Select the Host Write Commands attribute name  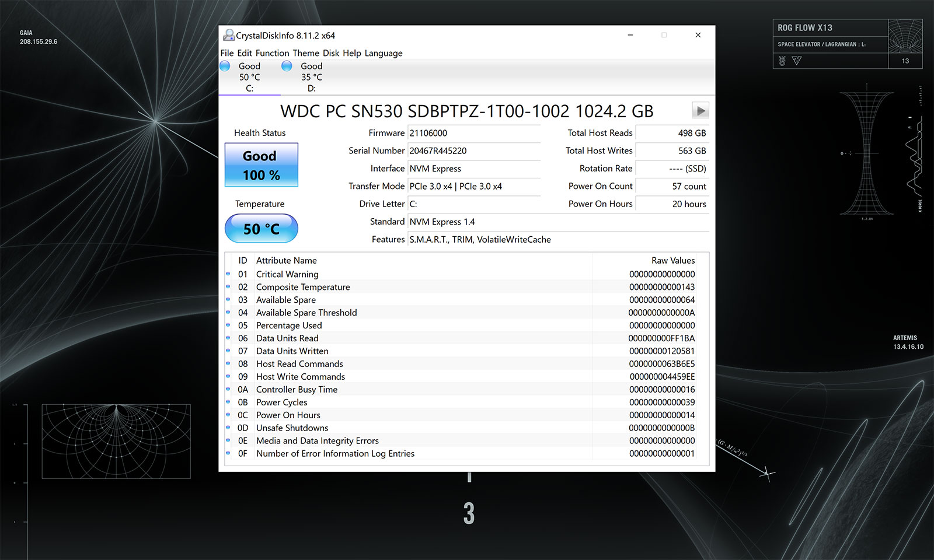(x=301, y=377)
